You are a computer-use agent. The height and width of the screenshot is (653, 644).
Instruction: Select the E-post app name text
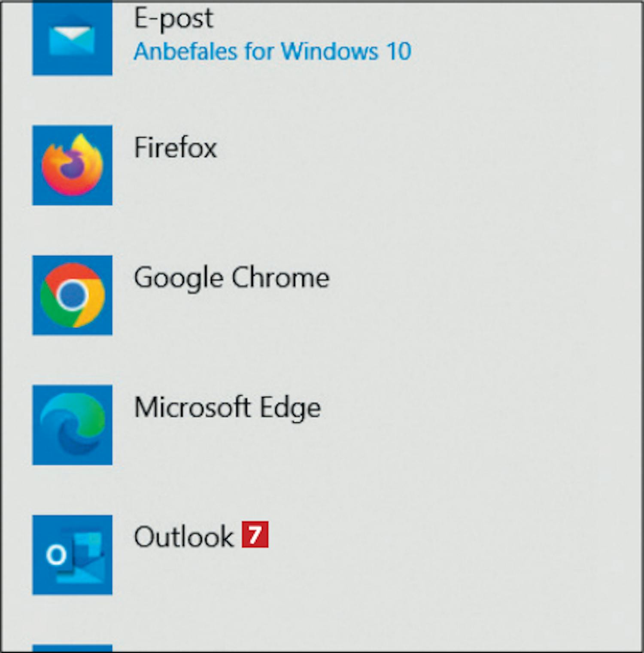(173, 19)
